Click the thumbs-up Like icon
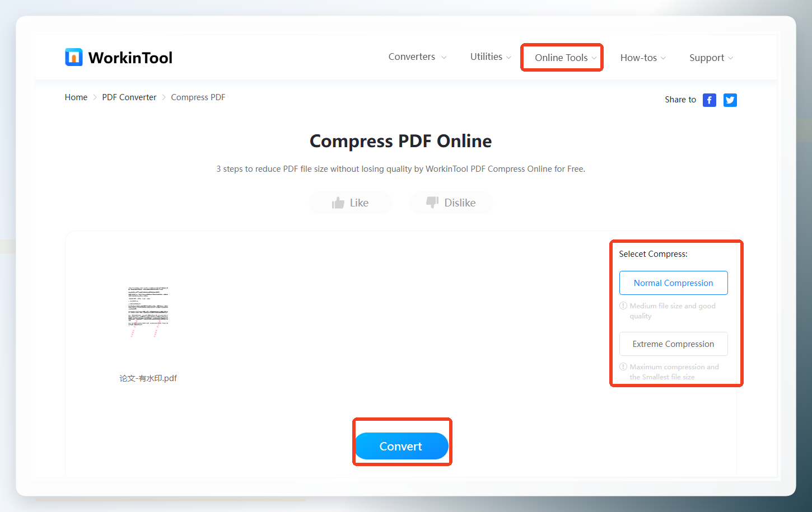812x512 pixels. click(x=338, y=203)
